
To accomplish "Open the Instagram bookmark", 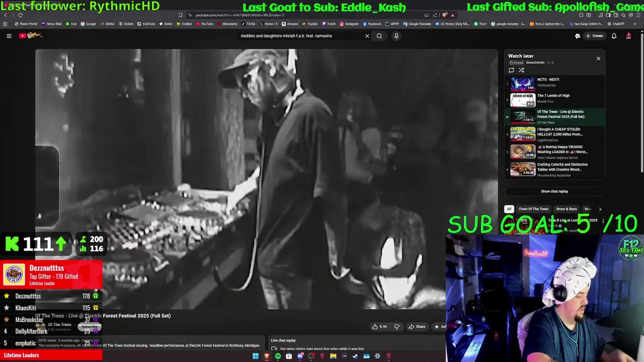I will [x=349, y=24].
